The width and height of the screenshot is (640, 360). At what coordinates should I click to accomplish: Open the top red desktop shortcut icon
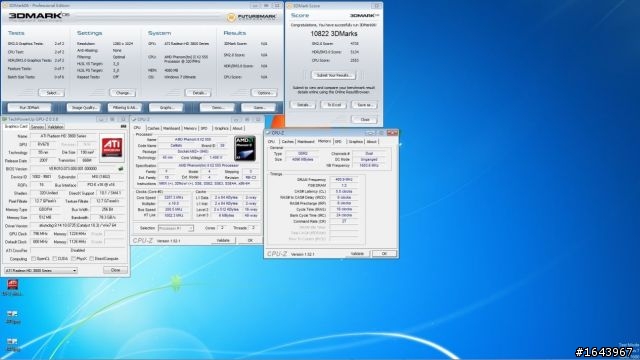13,284
